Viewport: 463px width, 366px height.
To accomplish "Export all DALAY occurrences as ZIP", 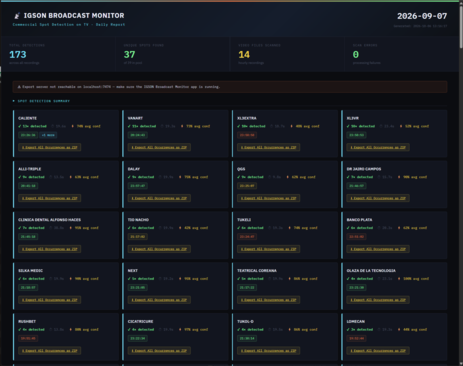I will (159, 198).
